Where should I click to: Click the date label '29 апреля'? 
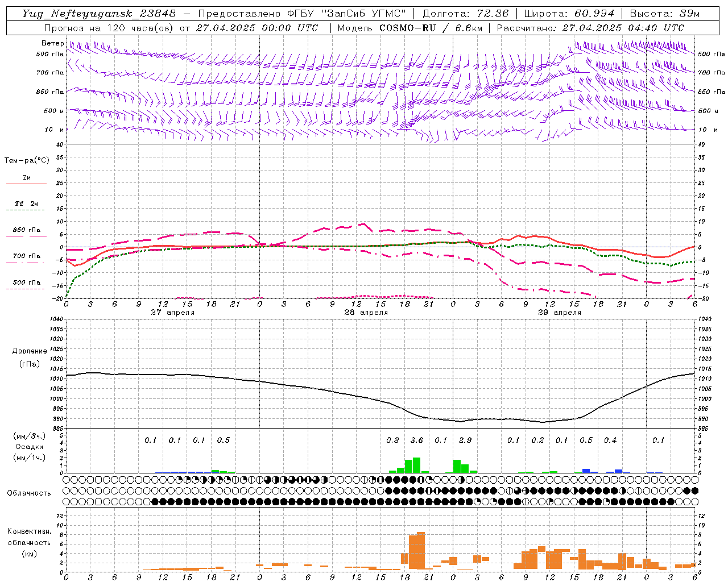(560, 312)
